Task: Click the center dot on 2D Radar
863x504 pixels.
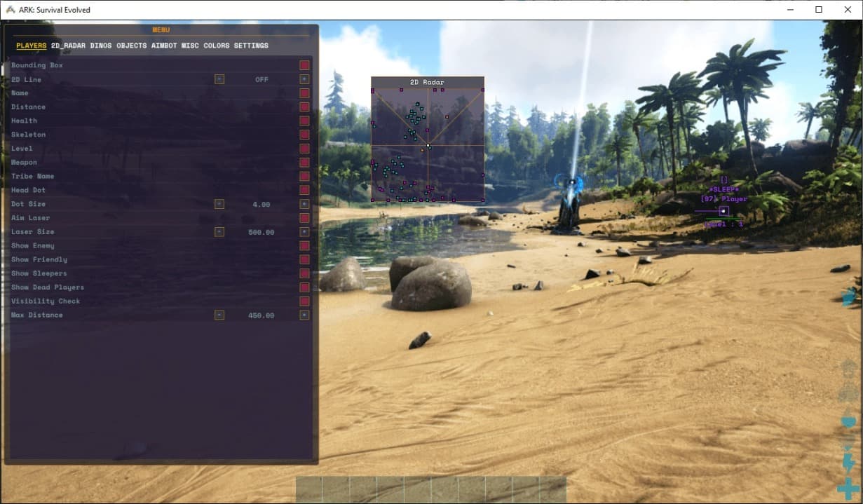Action: coord(428,146)
